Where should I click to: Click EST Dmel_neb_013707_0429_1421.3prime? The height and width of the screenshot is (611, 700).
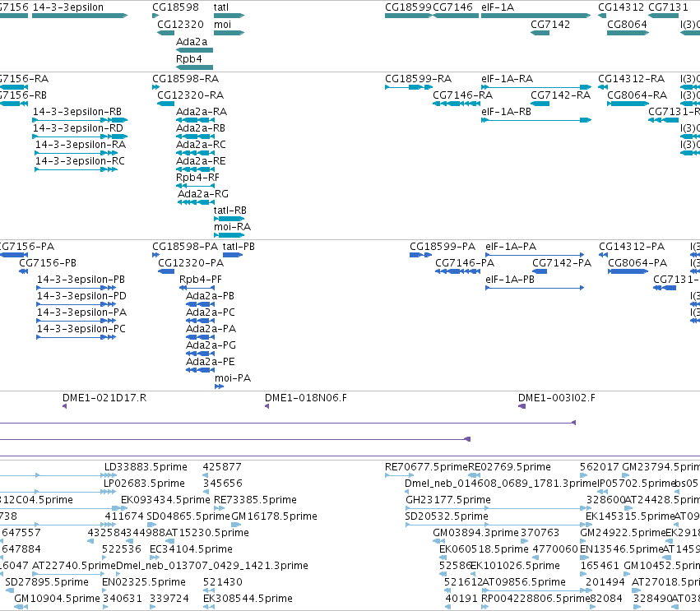(x=212, y=566)
